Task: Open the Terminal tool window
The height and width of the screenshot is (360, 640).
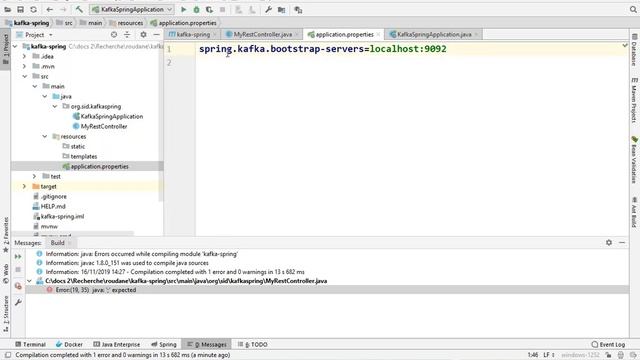Action: pos(31,344)
